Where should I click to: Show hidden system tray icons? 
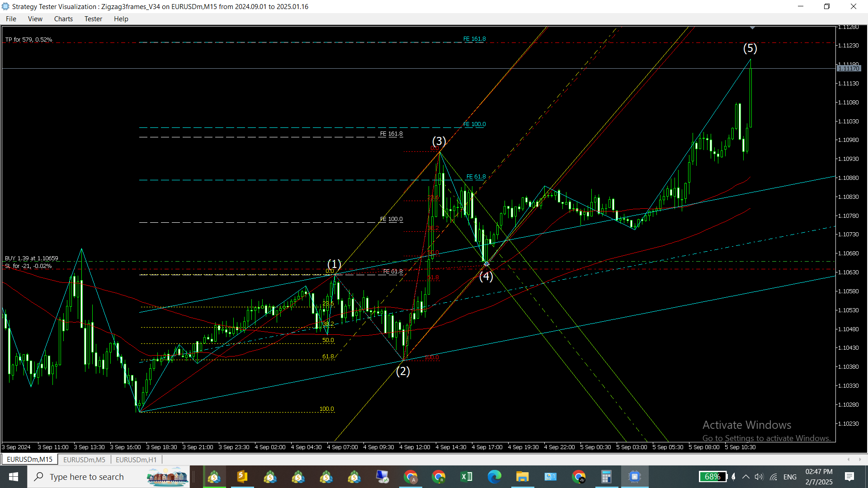746,477
